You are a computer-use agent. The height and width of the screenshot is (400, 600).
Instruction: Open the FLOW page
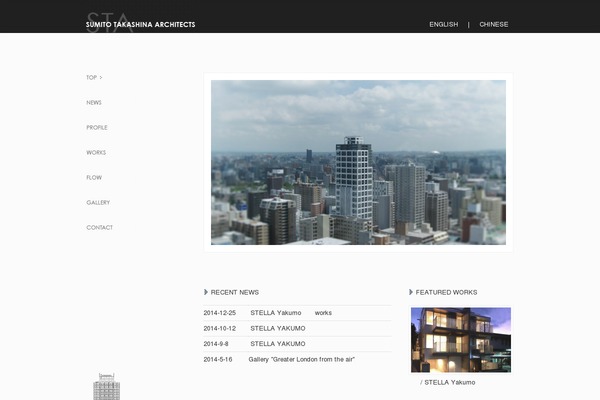(x=94, y=178)
